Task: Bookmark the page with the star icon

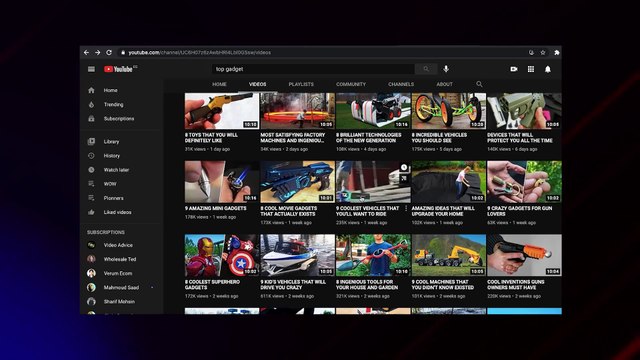Action: 543,52
